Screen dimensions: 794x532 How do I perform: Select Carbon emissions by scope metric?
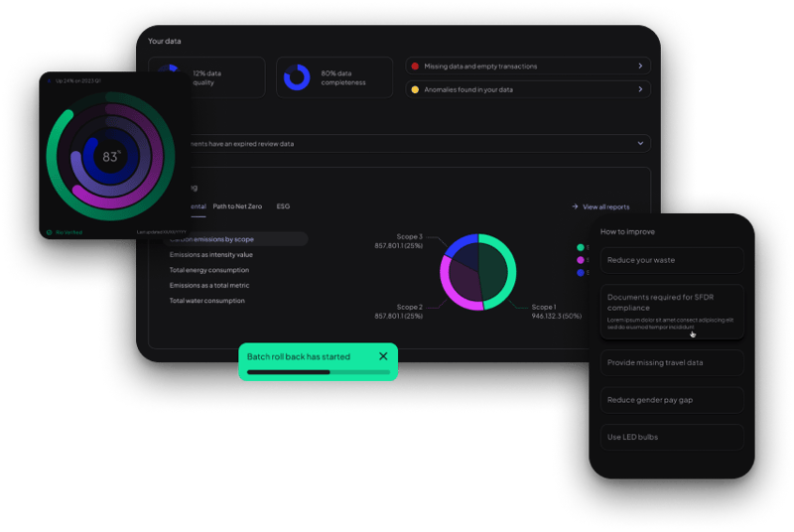[x=236, y=239]
